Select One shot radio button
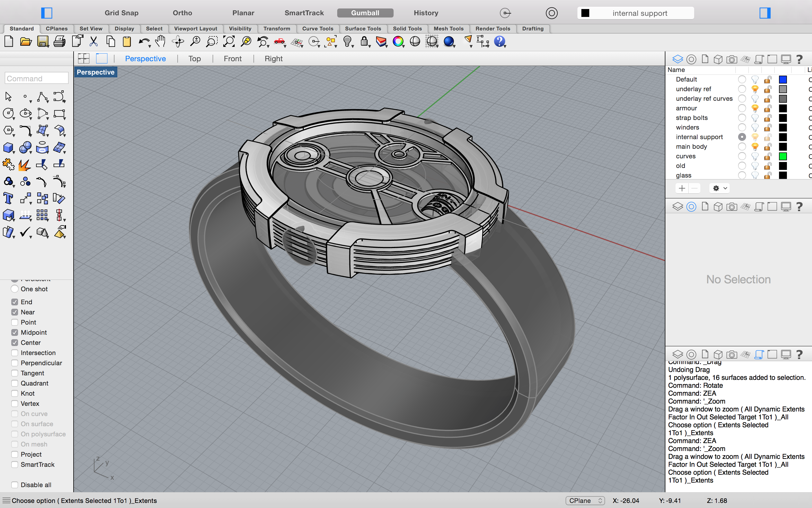Screen dimensions: 812x508 14,289
